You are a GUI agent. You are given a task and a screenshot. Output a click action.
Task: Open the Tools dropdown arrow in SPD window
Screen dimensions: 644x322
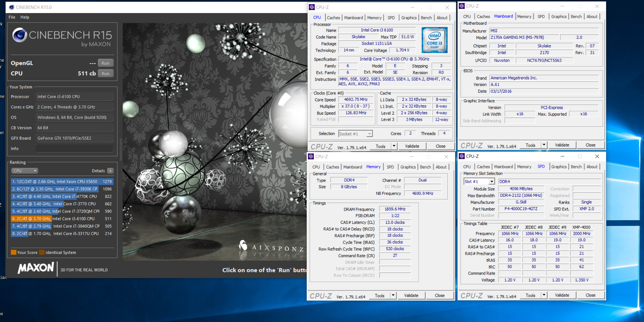pos(544,295)
